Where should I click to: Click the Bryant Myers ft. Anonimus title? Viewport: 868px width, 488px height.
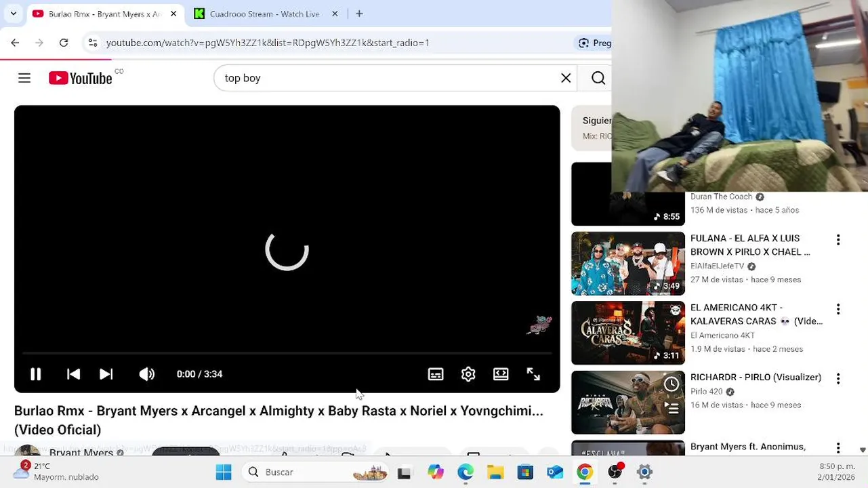click(x=748, y=447)
